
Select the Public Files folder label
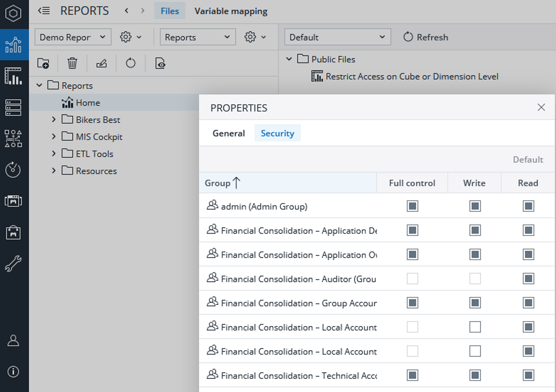coord(333,59)
